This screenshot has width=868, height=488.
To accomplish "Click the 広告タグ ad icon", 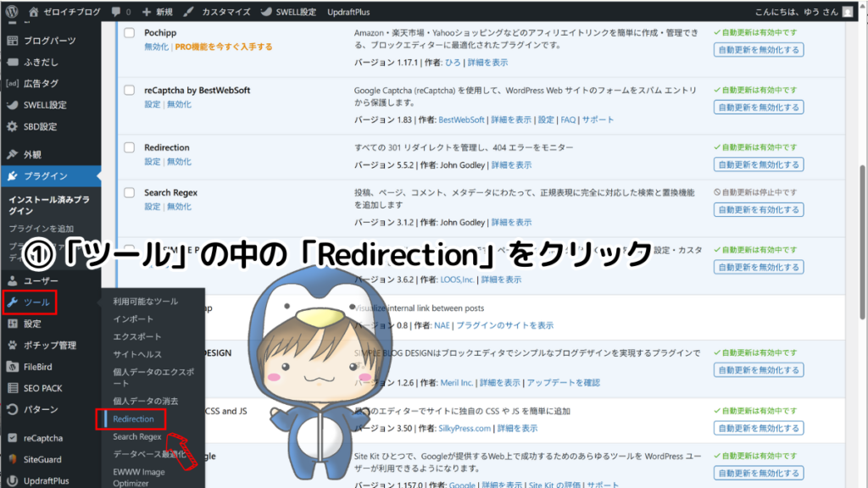I will [x=12, y=84].
